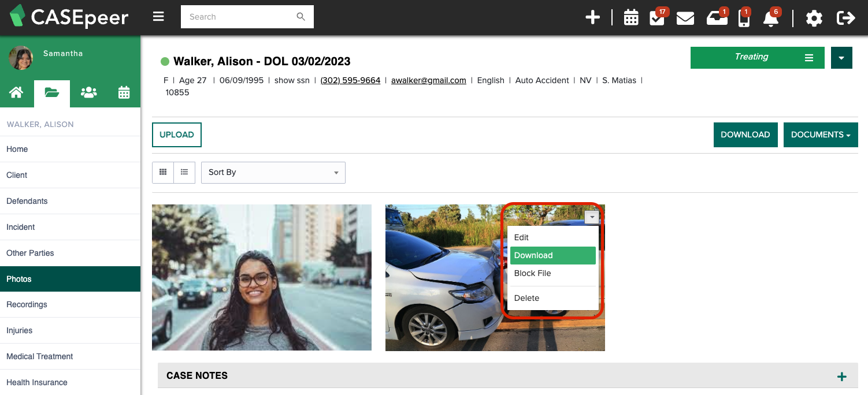Toggle the hamburger sidebar menu
The image size is (868, 395).
(x=158, y=17)
